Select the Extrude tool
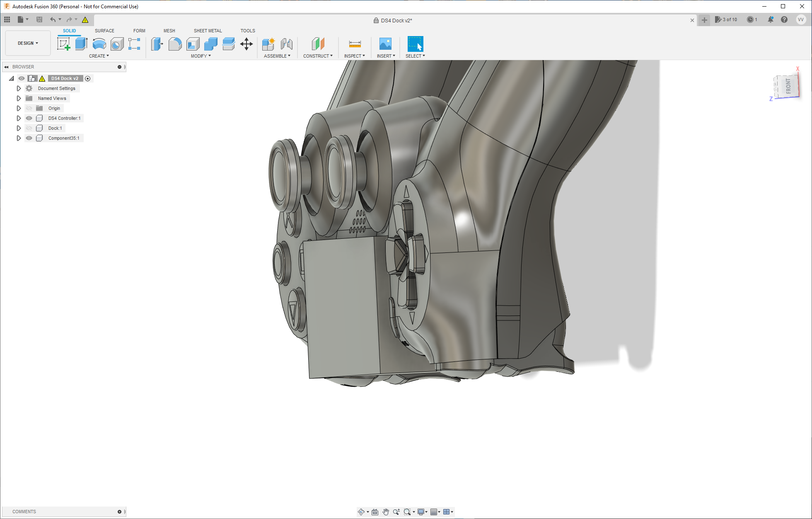Screen dimensions: 812x519 point(81,44)
